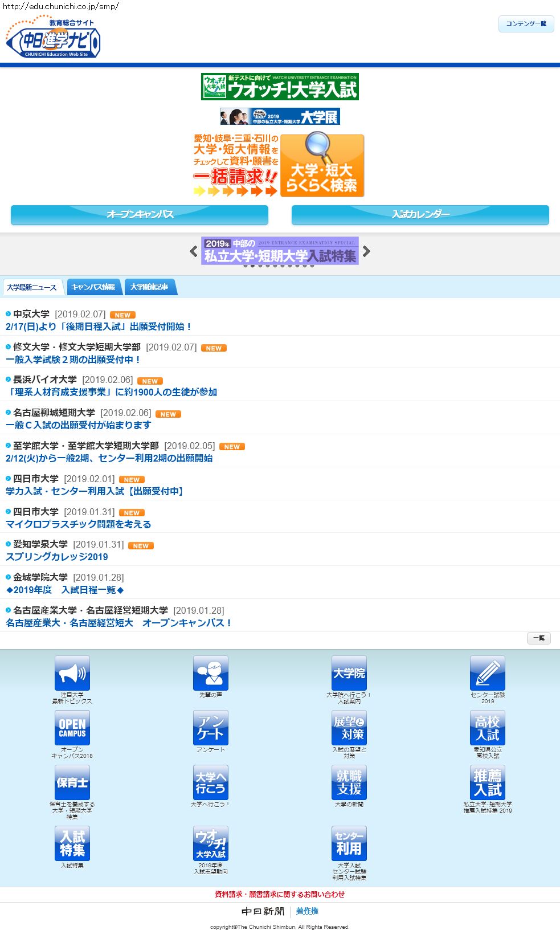The height and width of the screenshot is (930, 560).
Task: Open the 高校入試 icon
Action: (488, 728)
